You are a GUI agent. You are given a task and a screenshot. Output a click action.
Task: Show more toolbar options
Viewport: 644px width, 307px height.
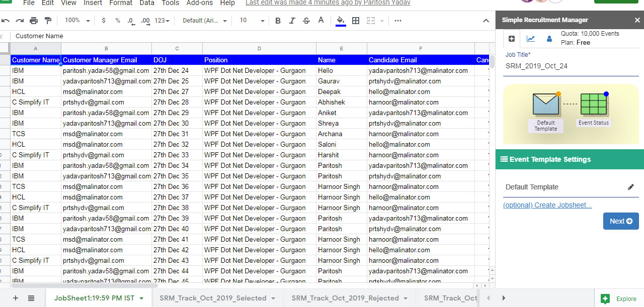tap(398, 21)
